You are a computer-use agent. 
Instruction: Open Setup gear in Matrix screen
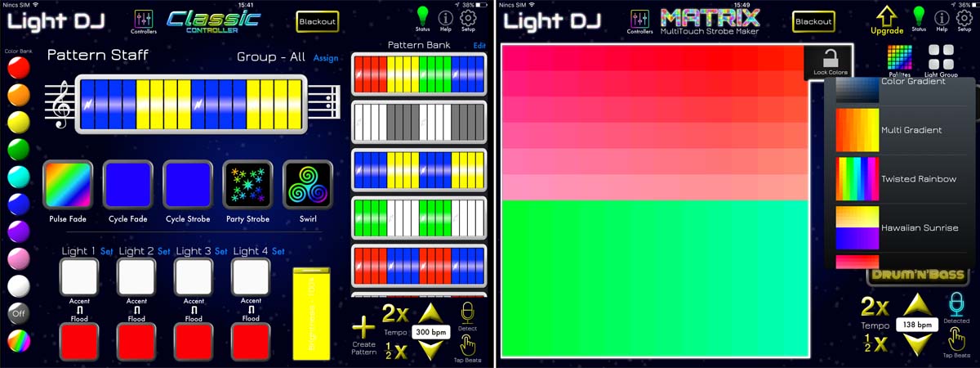point(964,20)
